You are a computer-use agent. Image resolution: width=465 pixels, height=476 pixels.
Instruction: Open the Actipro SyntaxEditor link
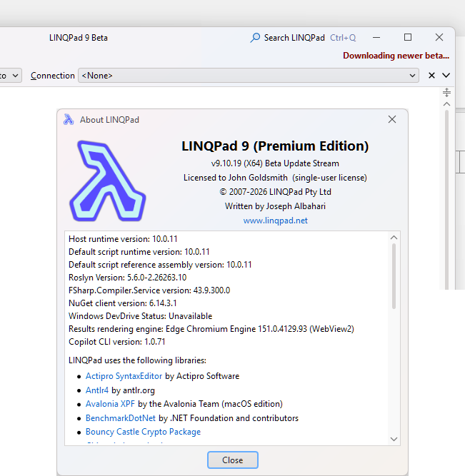[x=124, y=376]
